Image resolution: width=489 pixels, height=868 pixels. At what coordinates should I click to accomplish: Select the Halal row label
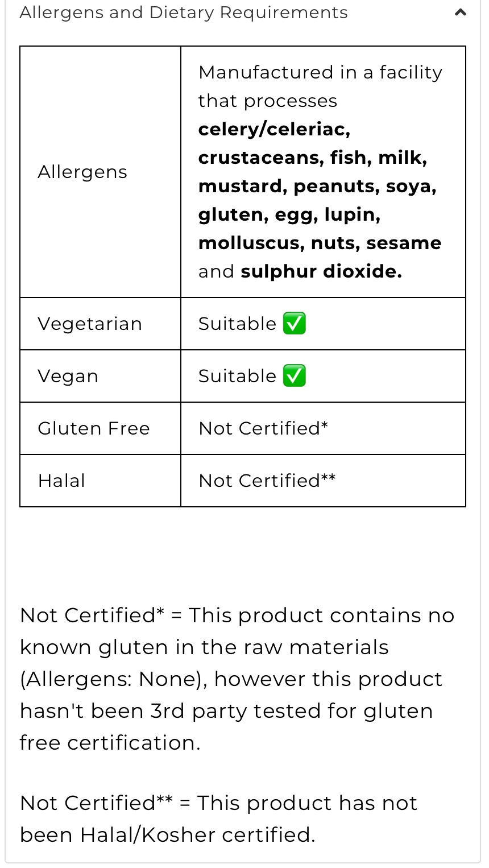click(x=61, y=481)
